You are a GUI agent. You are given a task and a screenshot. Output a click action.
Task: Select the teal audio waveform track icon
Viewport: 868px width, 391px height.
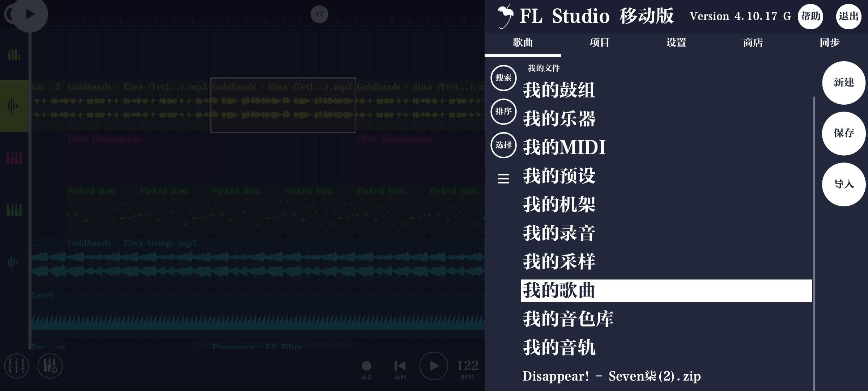pos(14,262)
